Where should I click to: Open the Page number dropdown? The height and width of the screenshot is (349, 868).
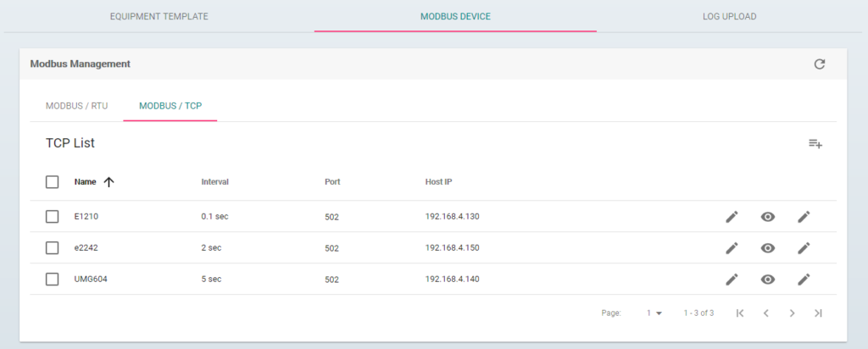click(x=654, y=313)
